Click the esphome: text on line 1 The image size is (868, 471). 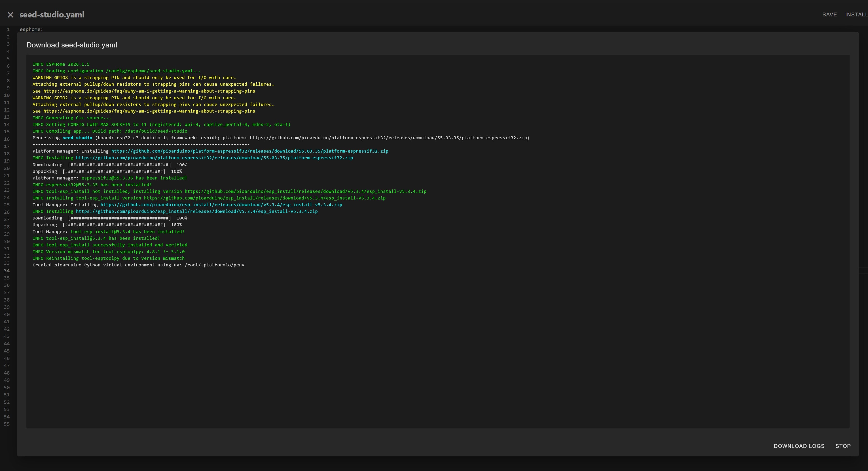(31, 30)
